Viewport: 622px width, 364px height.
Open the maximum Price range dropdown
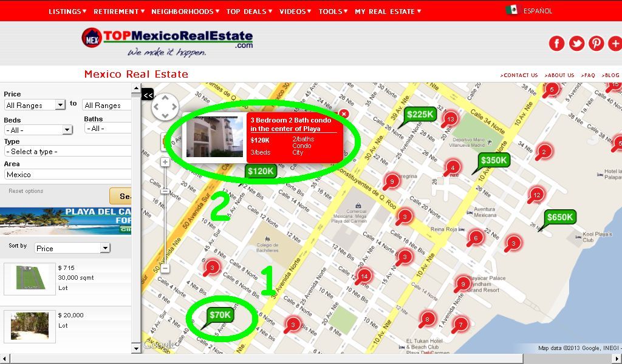click(x=107, y=105)
